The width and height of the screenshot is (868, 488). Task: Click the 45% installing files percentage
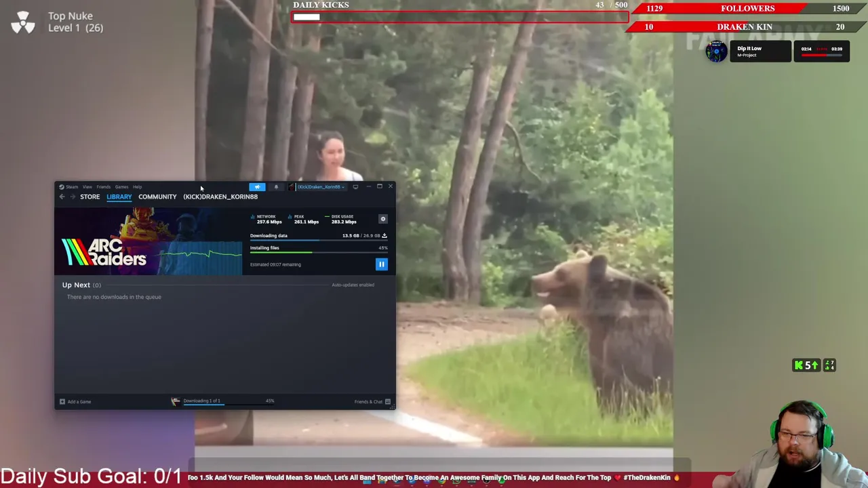[383, 248]
